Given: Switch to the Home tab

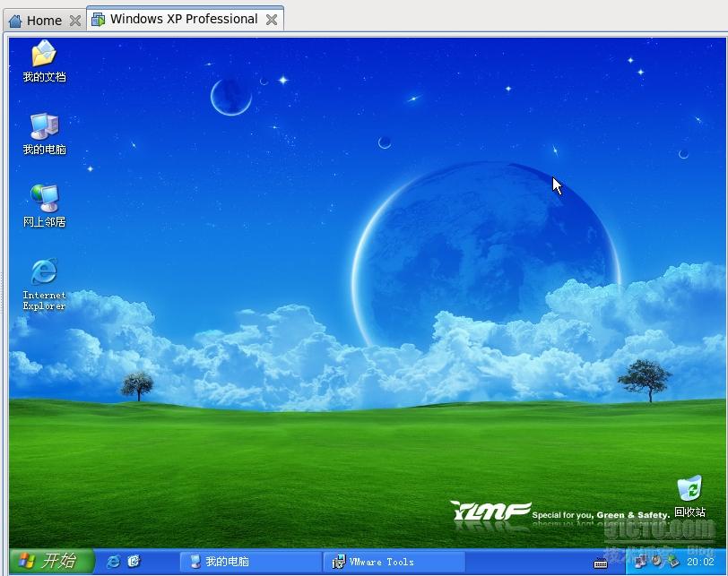Looking at the screenshot, I should (x=44, y=21).
